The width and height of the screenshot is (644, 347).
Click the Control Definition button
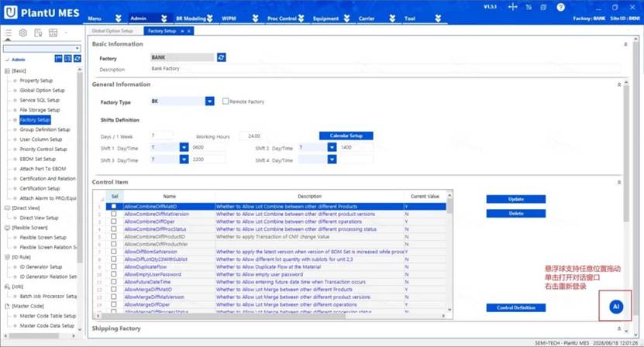point(516,307)
